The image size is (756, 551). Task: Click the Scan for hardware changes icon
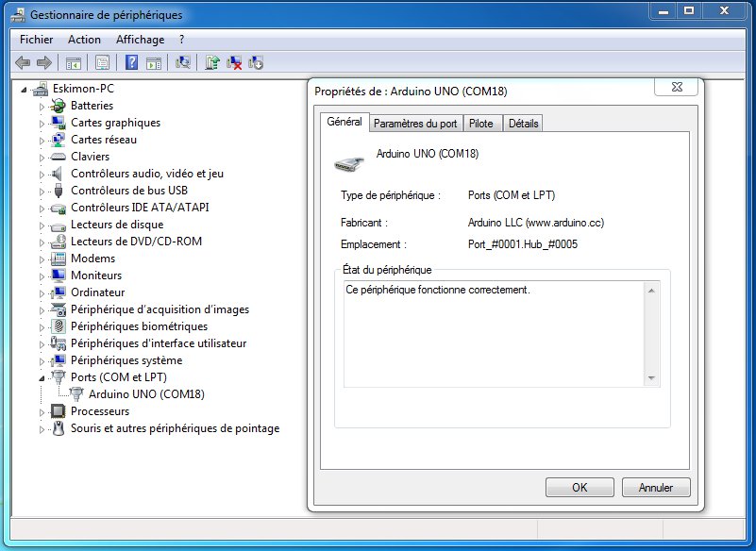click(x=183, y=62)
